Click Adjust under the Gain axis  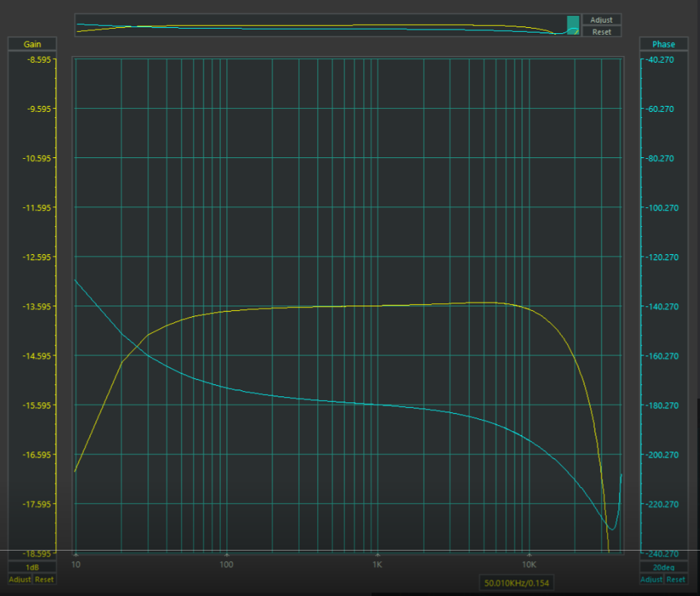click(x=20, y=579)
